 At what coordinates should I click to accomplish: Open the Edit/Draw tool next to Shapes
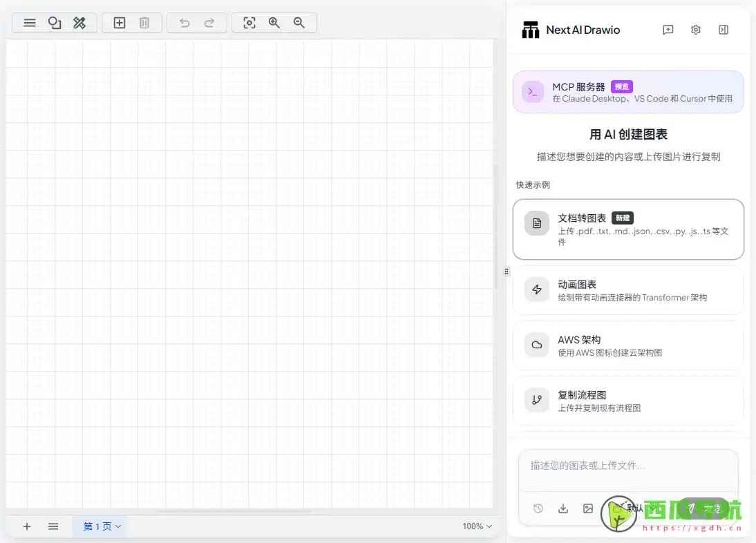click(x=80, y=22)
